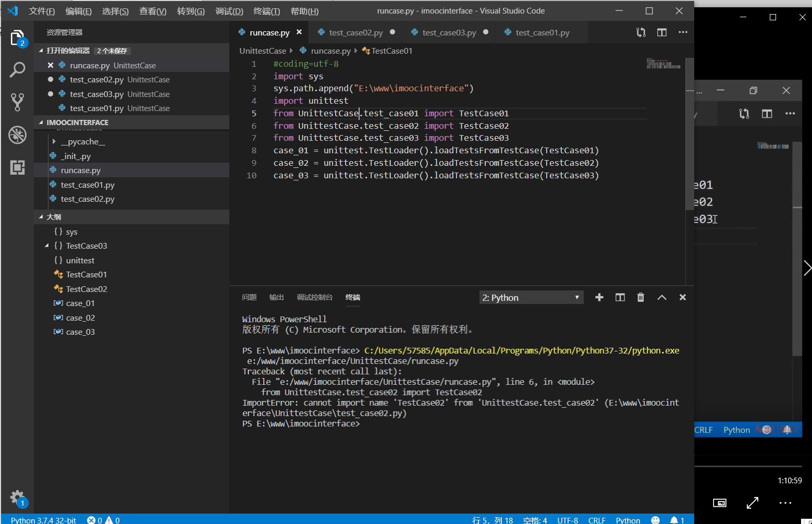Viewport: 812px width, 524px height.
Task: Close the terminal panel
Action: pyautogui.click(x=683, y=297)
